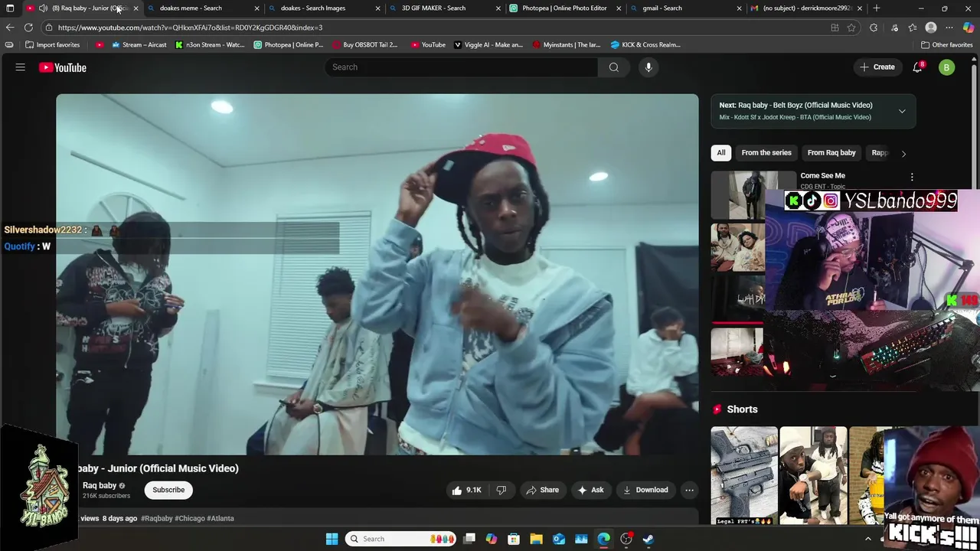980x551 pixels.
Task: Open a new browser tab
Action: pyautogui.click(x=877, y=8)
